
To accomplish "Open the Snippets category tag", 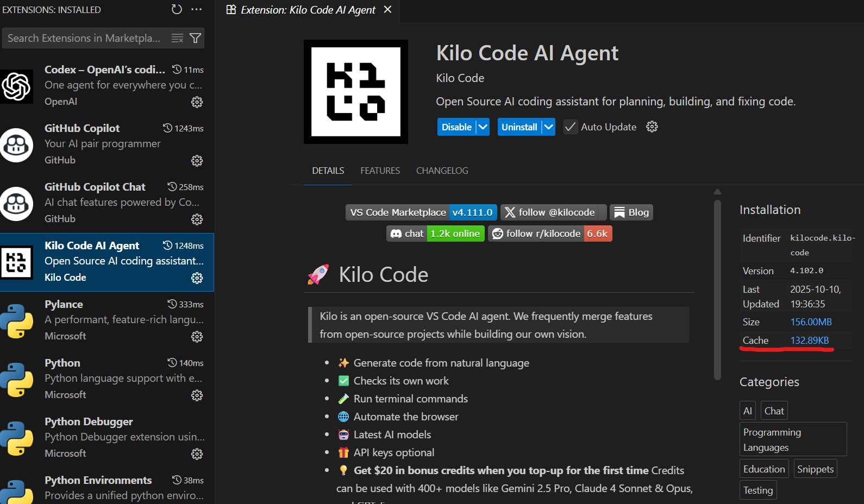I will click(815, 469).
